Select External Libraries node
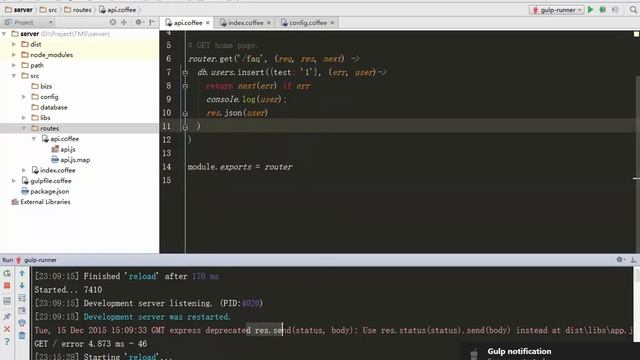Screen dimensions: 640x360 click(41, 202)
